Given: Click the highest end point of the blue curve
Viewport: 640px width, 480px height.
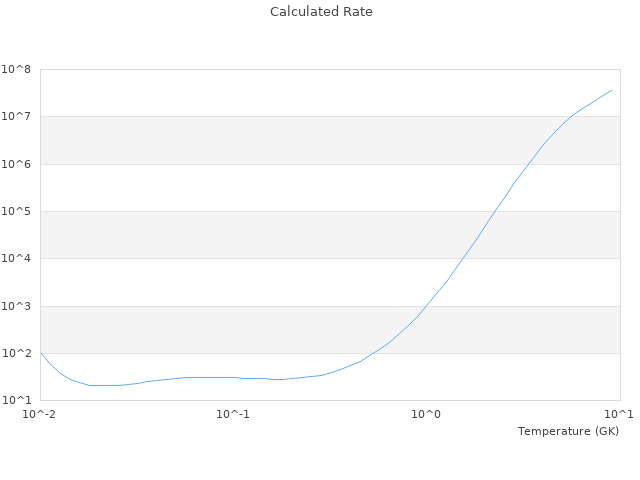Looking at the screenshot, I should point(611,90).
